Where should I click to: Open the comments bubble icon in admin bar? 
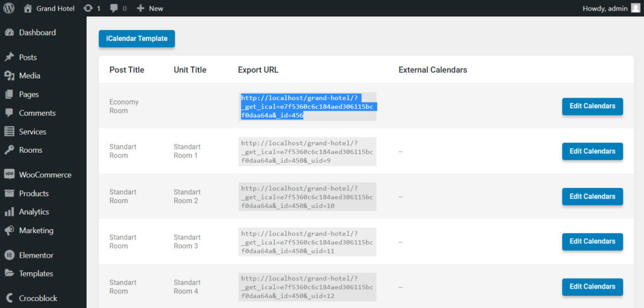114,8
